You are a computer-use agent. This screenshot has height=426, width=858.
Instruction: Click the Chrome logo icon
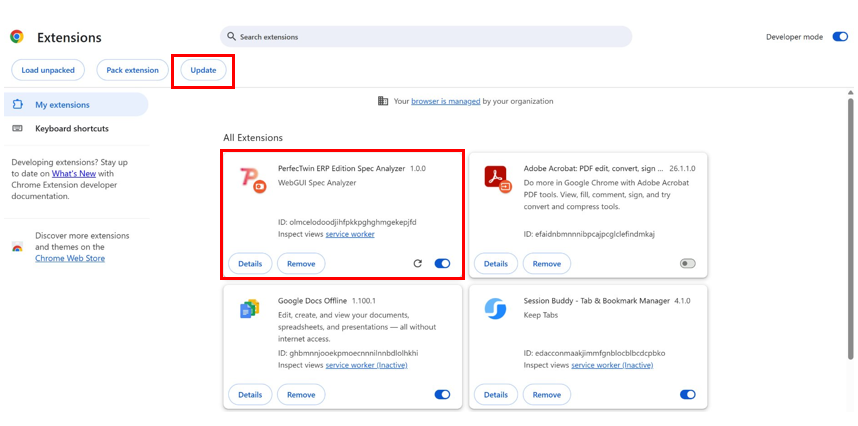coord(16,37)
